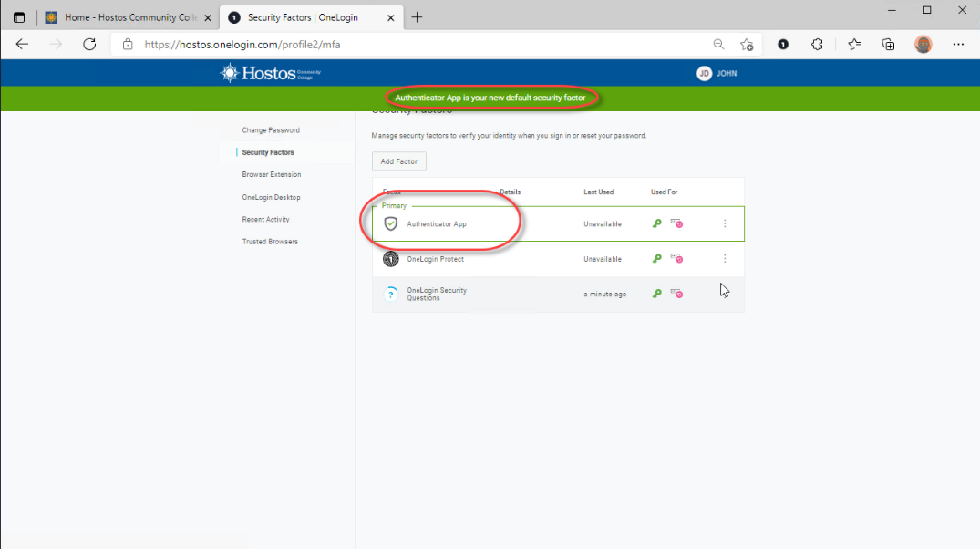Image resolution: width=980 pixels, height=549 pixels.
Task: Click the OneLogin Protect fingerprint icon
Action: (391, 259)
